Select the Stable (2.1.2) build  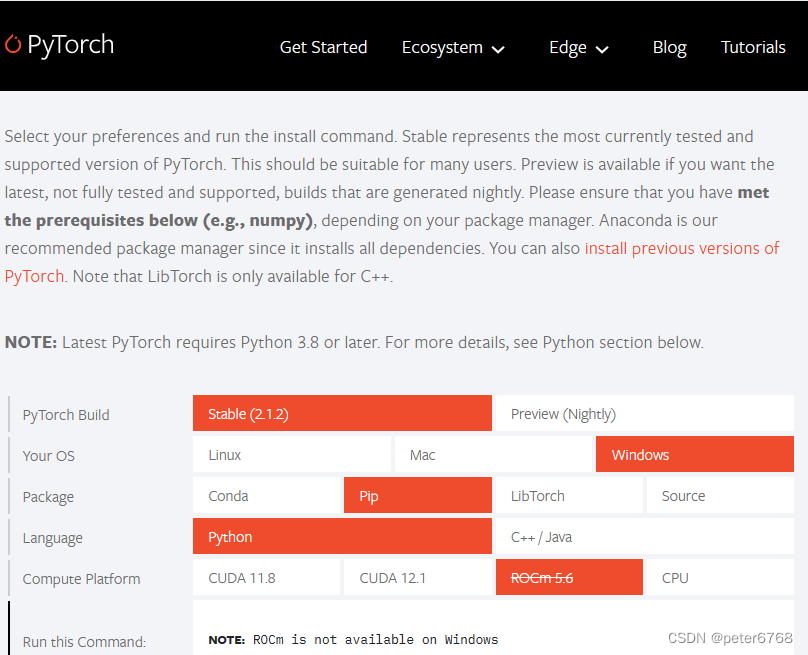pyautogui.click(x=342, y=413)
